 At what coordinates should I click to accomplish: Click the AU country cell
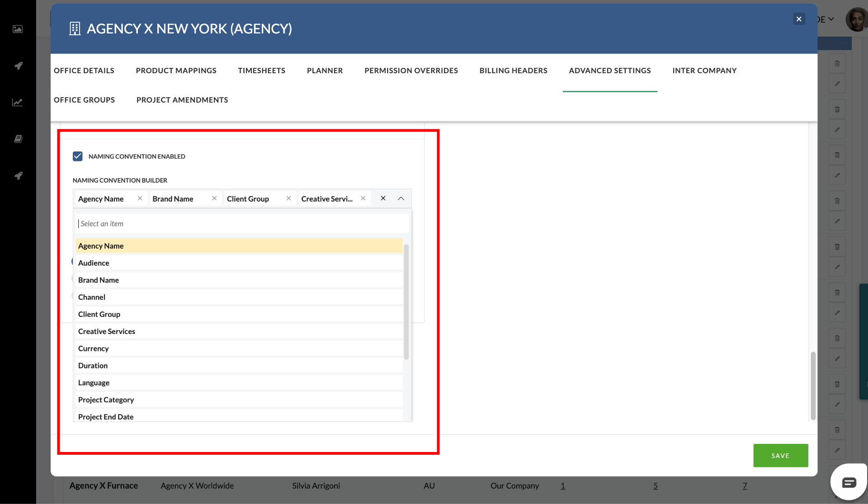click(429, 486)
